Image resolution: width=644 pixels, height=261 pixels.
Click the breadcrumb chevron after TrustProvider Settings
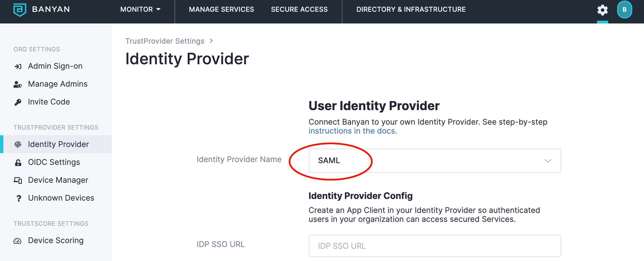pos(211,41)
